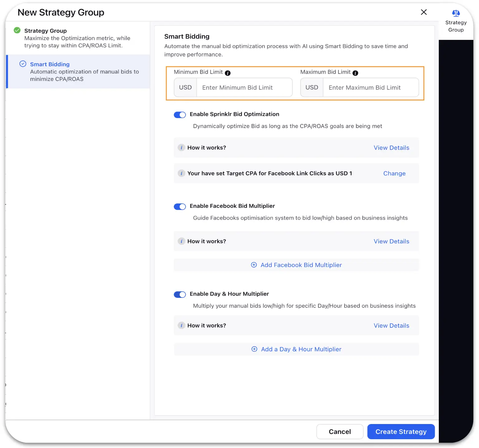
Task: Toggle Enable Day & Hour Multiplier switch
Action: 180,294
